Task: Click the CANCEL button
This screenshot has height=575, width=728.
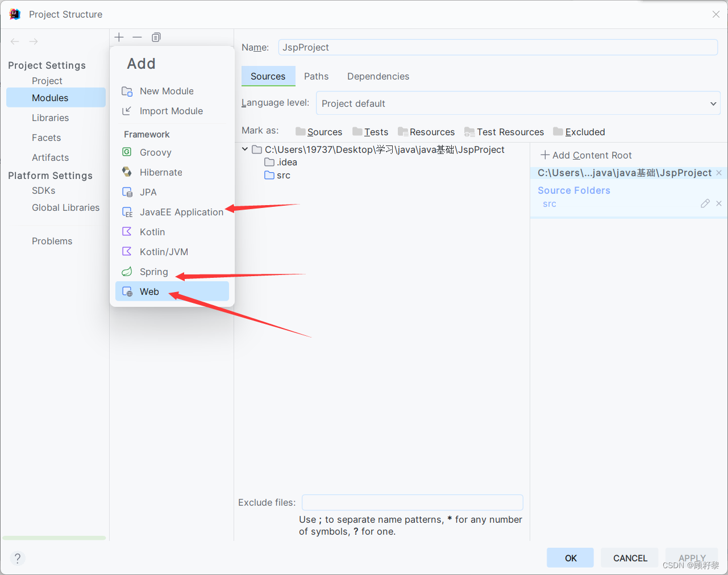Action: (630, 558)
